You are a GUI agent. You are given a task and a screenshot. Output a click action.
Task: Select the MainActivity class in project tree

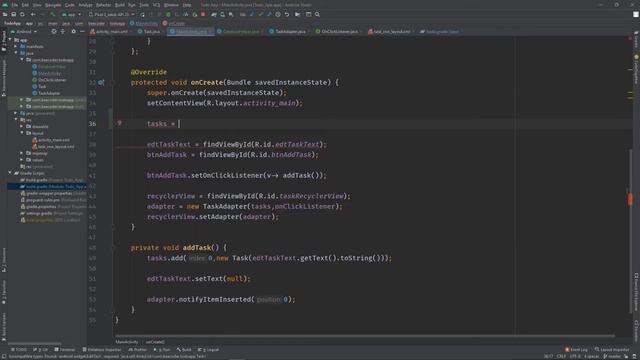pos(47,73)
